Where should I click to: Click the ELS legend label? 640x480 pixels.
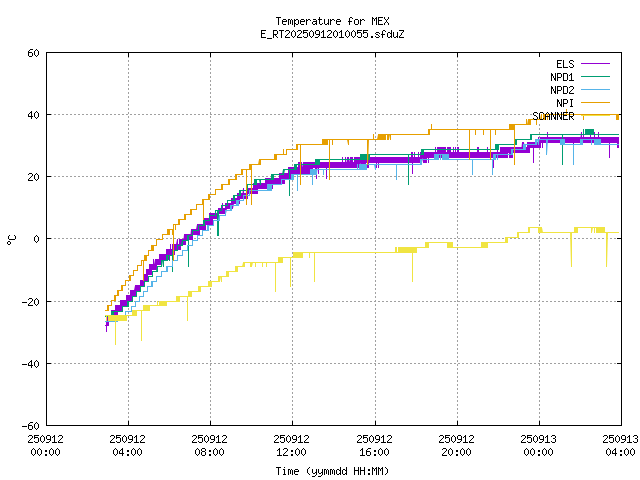coord(565,63)
